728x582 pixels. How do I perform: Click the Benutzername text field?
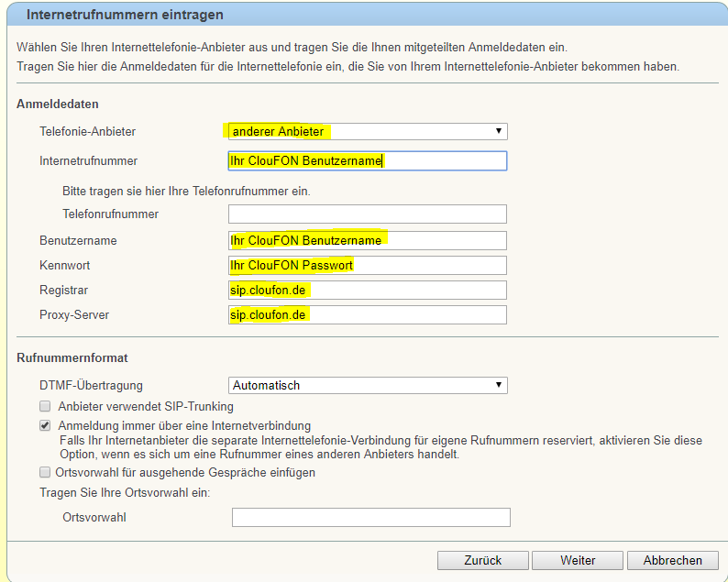coord(368,240)
